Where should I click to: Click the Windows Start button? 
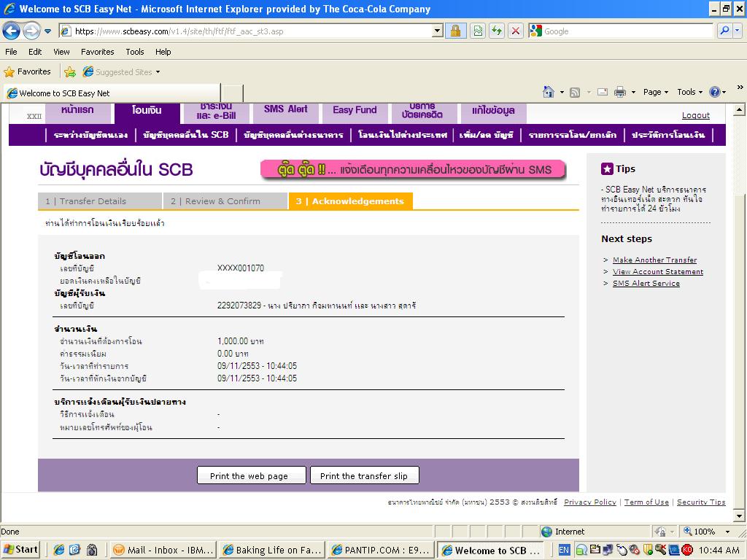tap(20, 550)
